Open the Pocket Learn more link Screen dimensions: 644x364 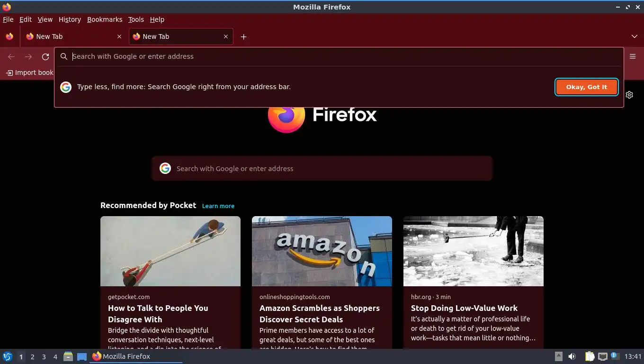click(218, 206)
